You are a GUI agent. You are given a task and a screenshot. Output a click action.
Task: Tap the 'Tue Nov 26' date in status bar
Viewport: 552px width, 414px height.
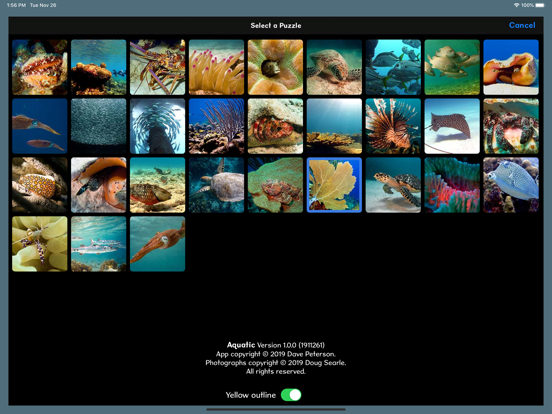[x=43, y=5]
